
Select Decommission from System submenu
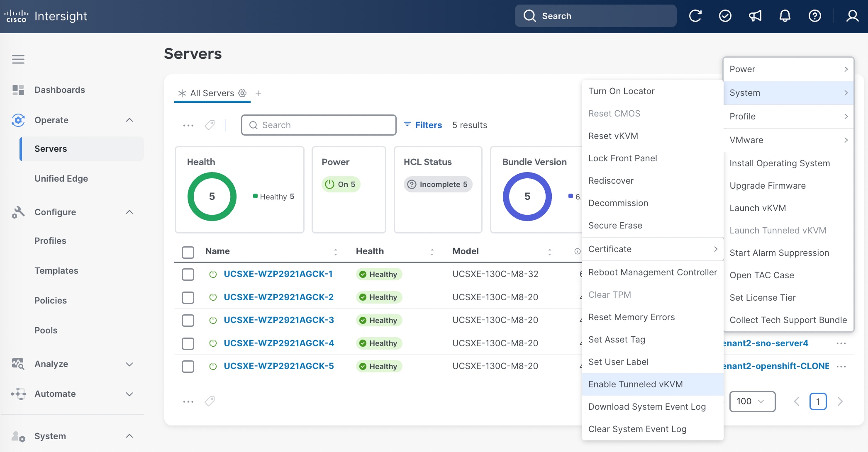click(x=653, y=203)
